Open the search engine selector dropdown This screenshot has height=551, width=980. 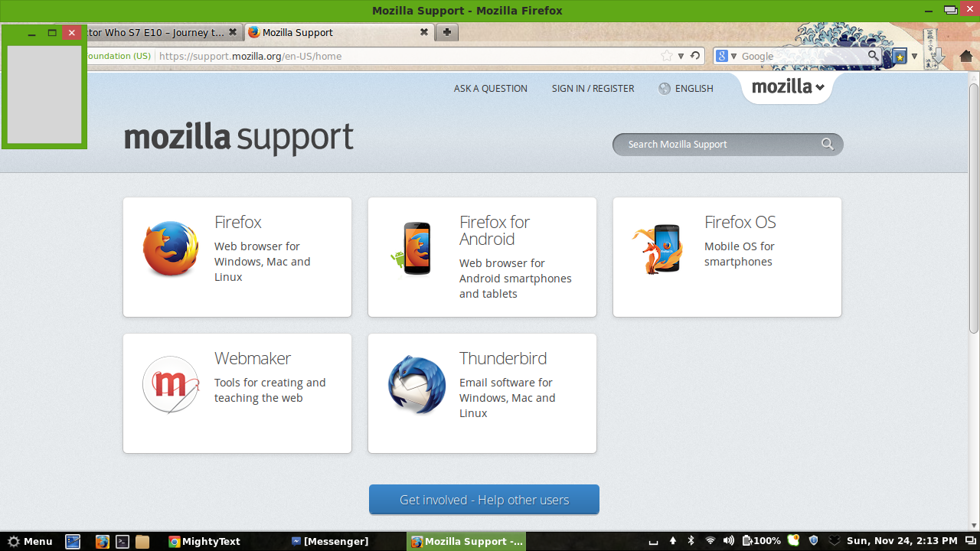pos(733,56)
